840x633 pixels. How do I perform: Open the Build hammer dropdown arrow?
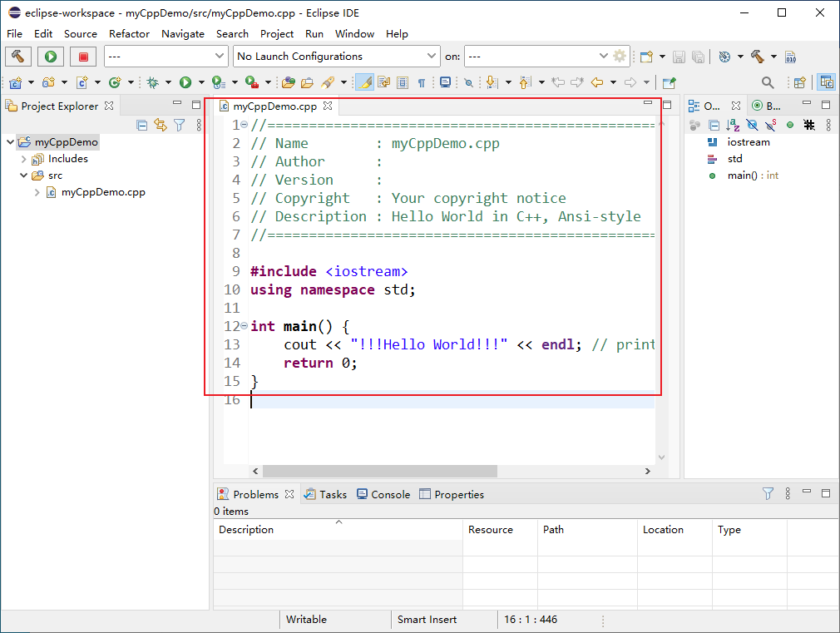773,57
